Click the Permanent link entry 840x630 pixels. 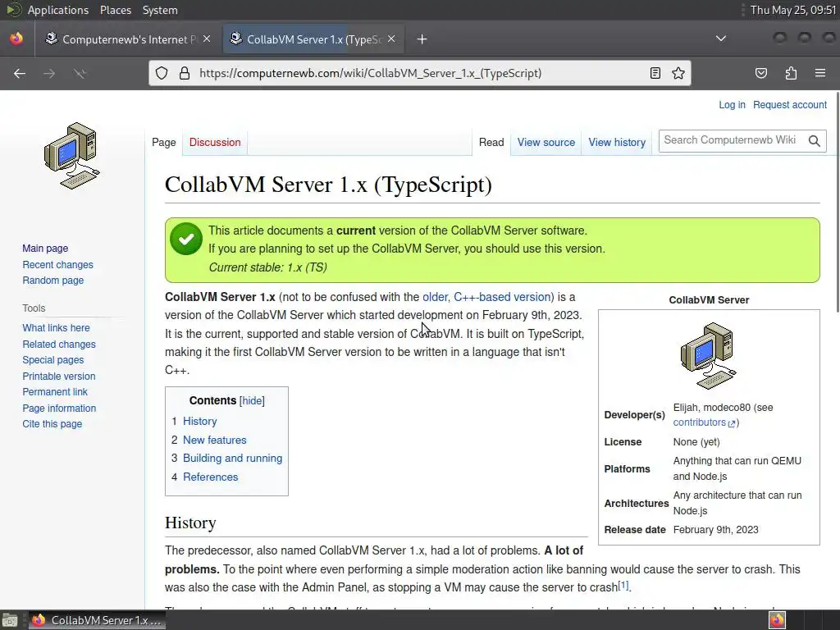tap(55, 392)
